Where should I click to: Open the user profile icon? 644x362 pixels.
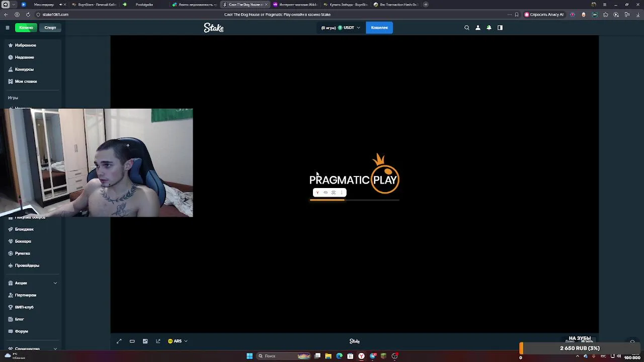(x=478, y=28)
